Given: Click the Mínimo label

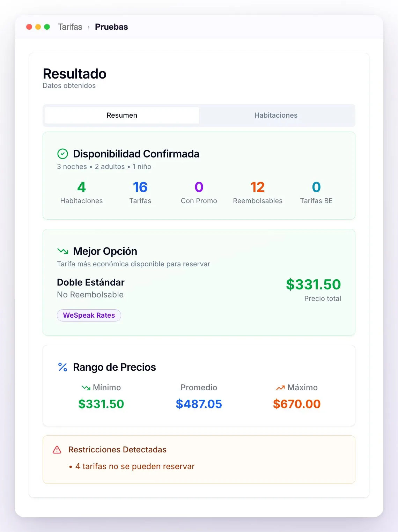Looking at the screenshot, I should pyautogui.click(x=107, y=387).
